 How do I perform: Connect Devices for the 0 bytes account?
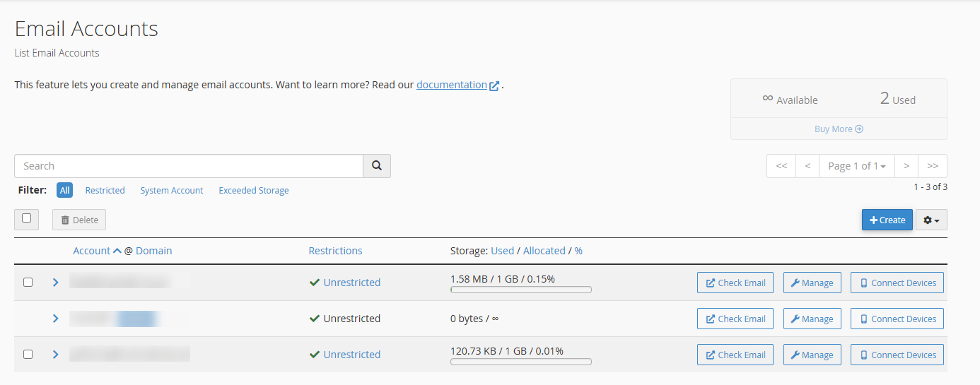click(897, 319)
